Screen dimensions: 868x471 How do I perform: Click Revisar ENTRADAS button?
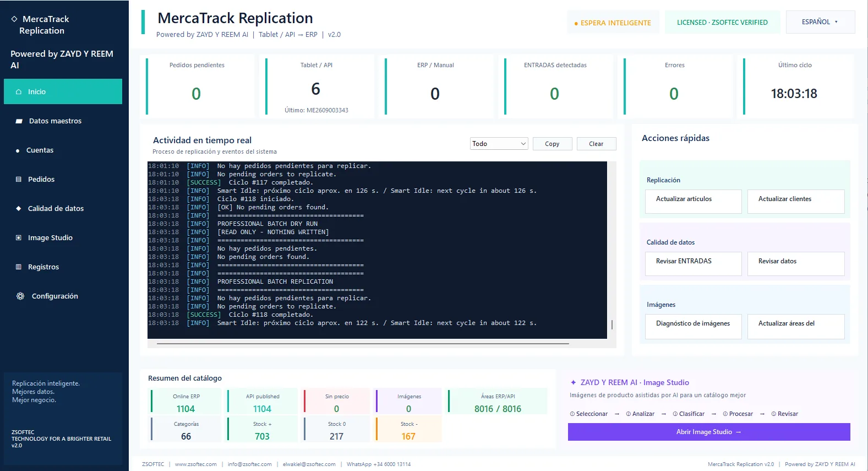(x=694, y=263)
